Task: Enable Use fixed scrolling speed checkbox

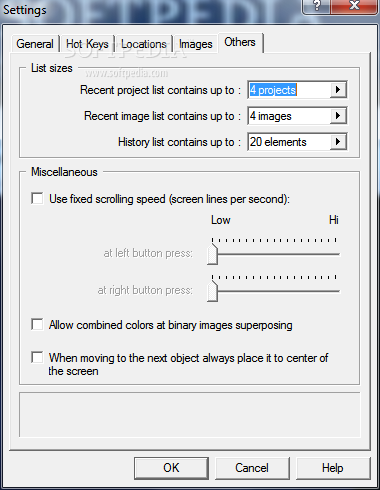Action: [37, 198]
